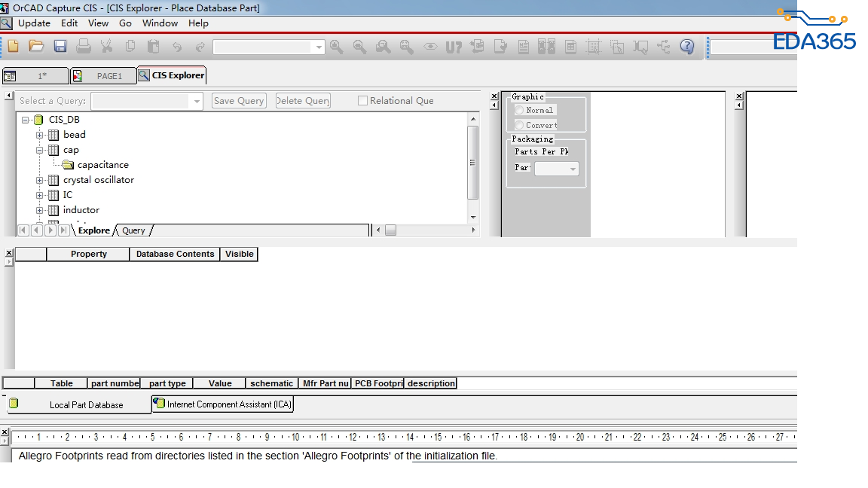This screenshot has height=488, width=868.
Task: Select the Convert graphic radio button
Action: tap(519, 125)
